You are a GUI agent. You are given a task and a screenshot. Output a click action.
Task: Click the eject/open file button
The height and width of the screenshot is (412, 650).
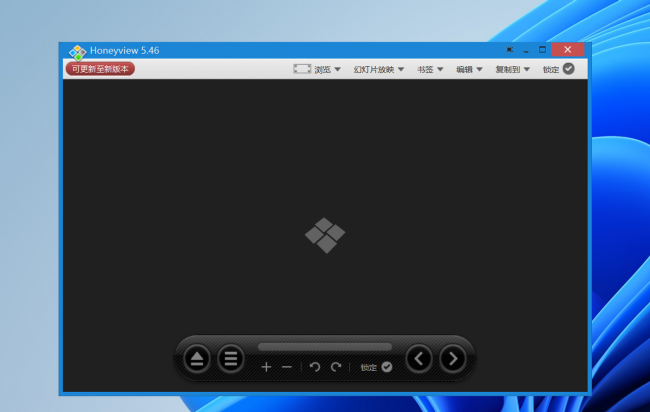[197, 359]
